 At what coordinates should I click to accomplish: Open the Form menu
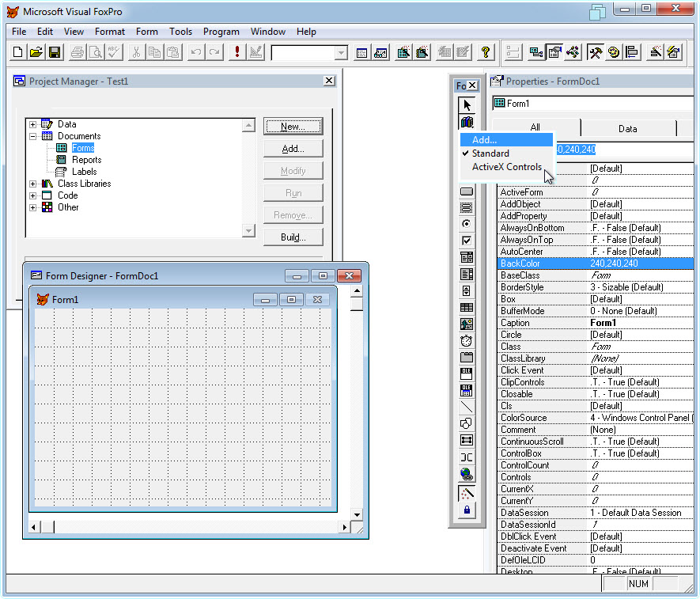[x=147, y=32]
